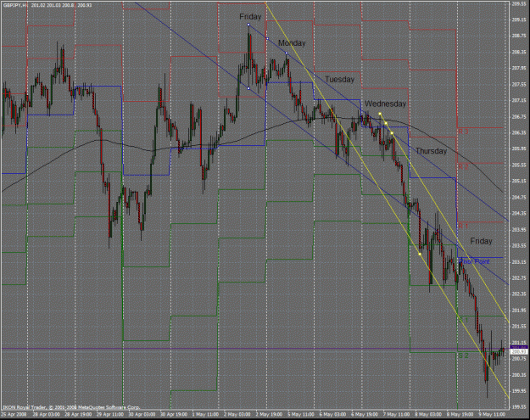The width and height of the screenshot is (530, 420).
Task: Click the 30 Apr 03:00 time label
Action: coord(142,414)
